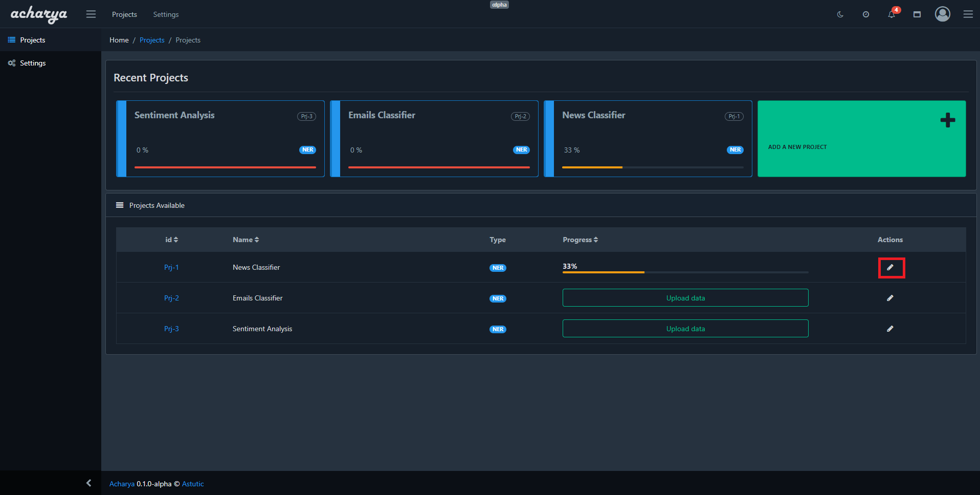Open the Prj-3 project link
The image size is (980, 495).
click(x=171, y=329)
